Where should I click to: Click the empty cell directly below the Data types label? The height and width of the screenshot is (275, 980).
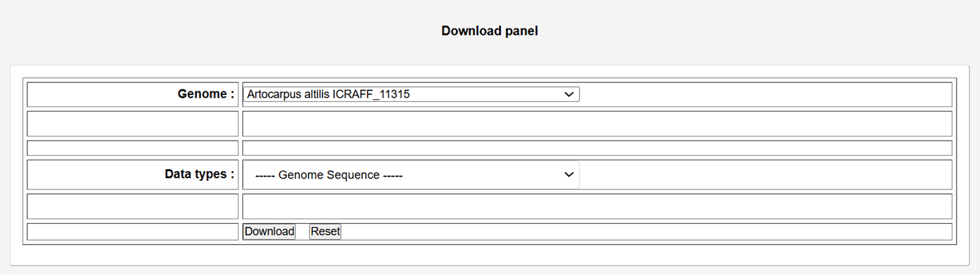pos(133,207)
